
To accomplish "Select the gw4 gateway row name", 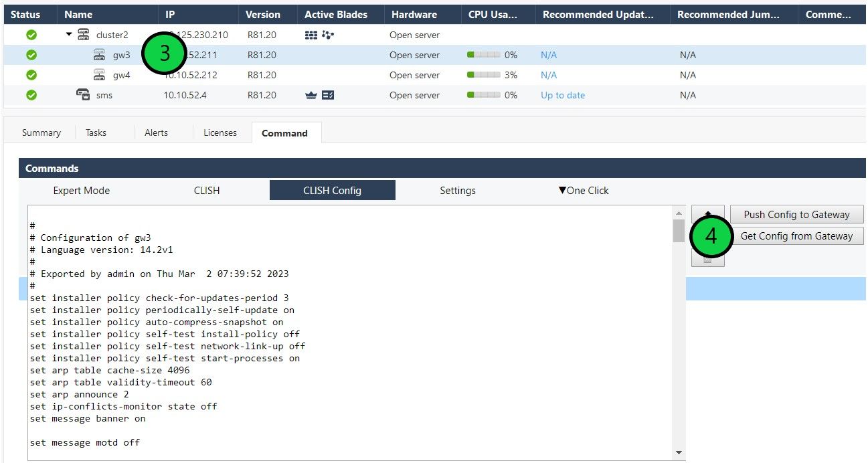I will coord(122,75).
